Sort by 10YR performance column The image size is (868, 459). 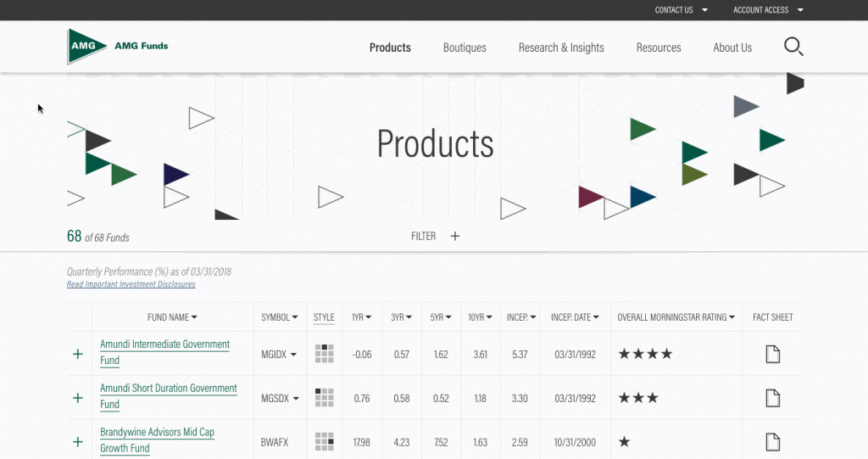point(480,317)
